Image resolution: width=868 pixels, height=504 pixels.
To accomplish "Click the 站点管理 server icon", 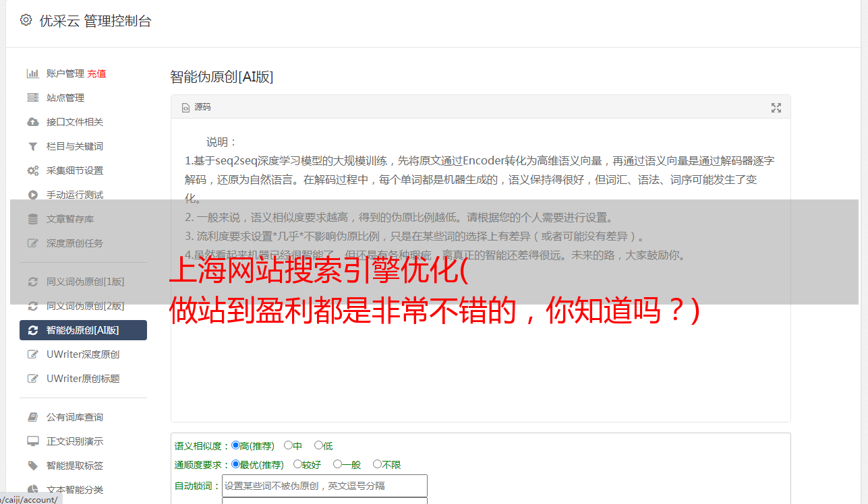I will click(32, 98).
